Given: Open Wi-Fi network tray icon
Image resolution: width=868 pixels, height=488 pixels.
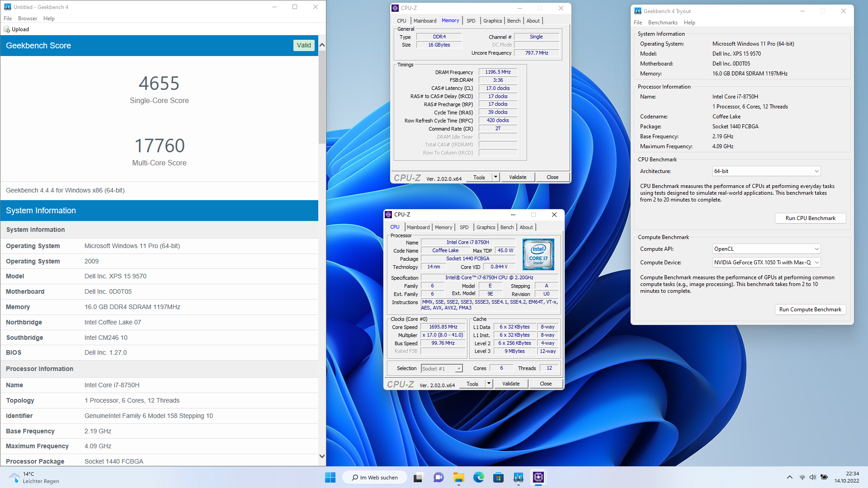Looking at the screenshot, I should click(x=802, y=477).
